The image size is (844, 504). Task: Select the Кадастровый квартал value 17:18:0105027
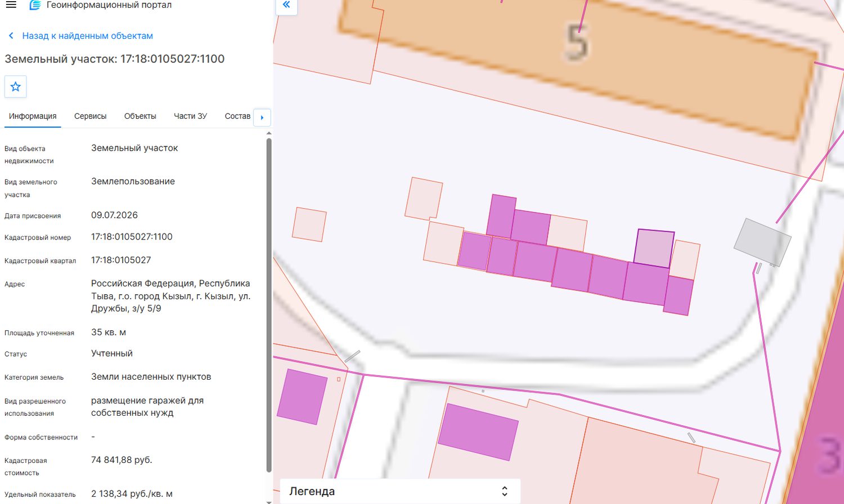121,260
